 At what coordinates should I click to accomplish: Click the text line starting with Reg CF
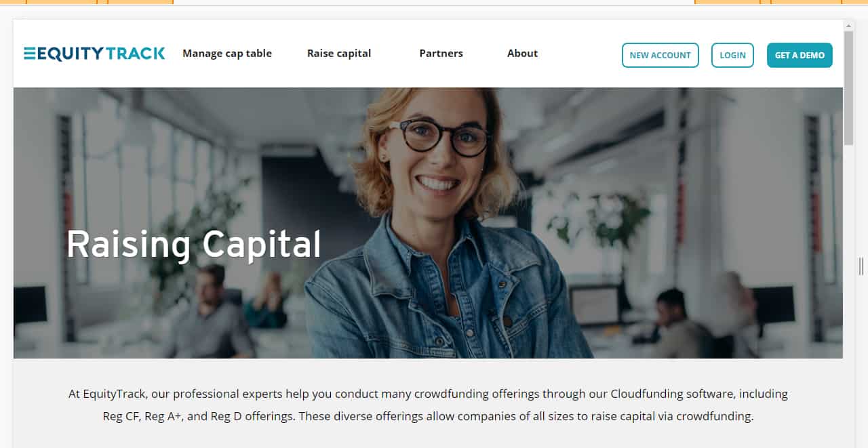428,416
